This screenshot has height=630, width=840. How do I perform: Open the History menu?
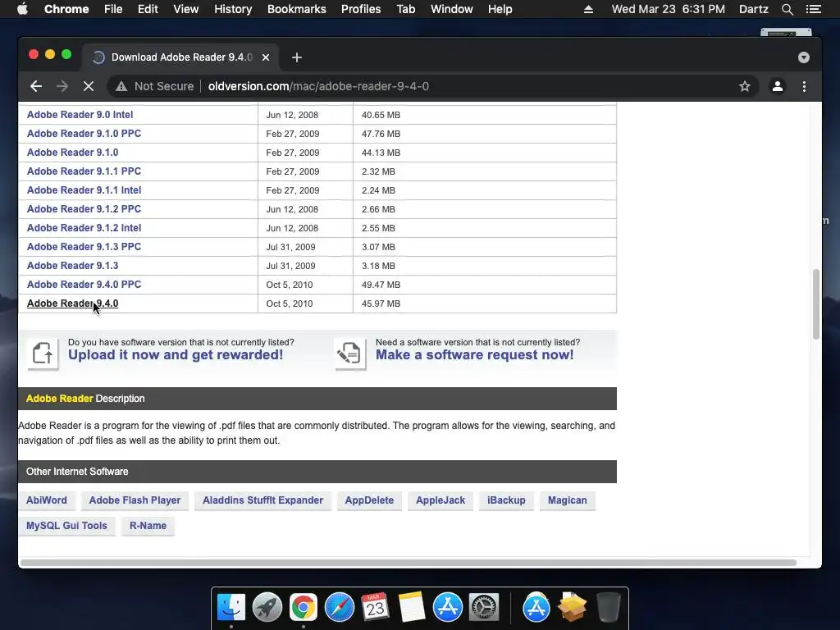click(x=233, y=9)
